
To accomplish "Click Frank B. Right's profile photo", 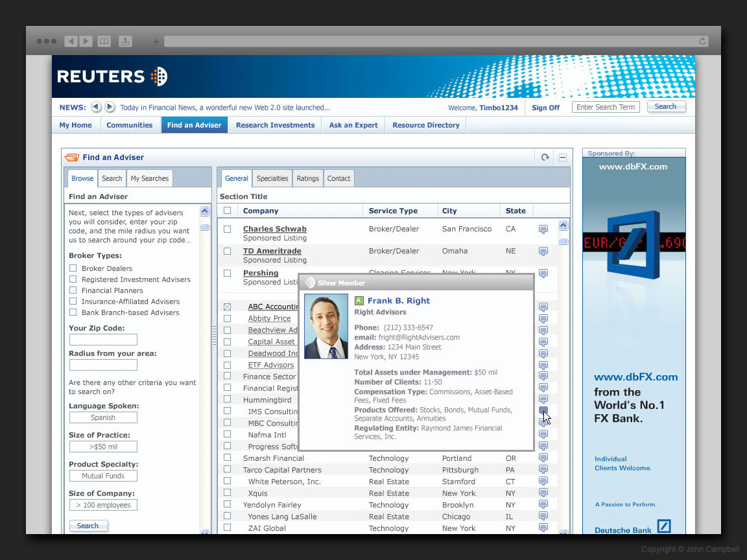I will point(326,326).
